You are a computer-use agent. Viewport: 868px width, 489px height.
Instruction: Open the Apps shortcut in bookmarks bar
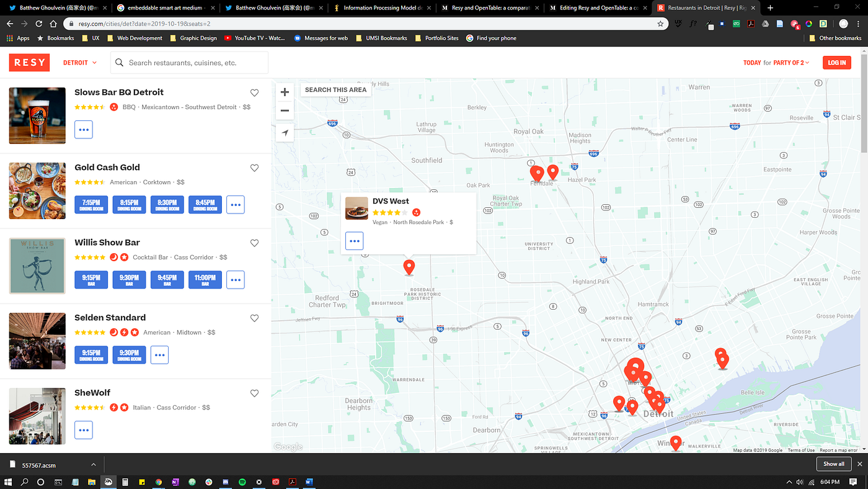(x=18, y=38)
